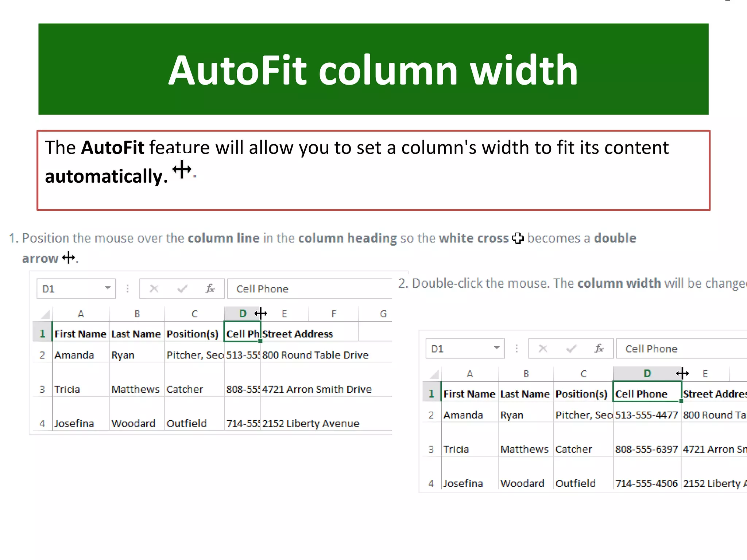Select column F header in left spreadsheet
The width and height of the screenshot is (747, 560).
[x=333, y=314]
